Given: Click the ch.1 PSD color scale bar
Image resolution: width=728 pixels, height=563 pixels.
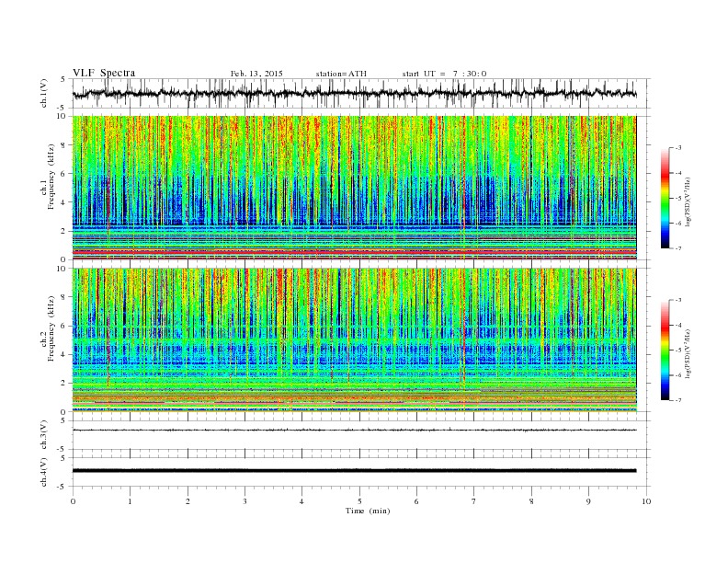Looking at the screenshot, I should (x=665, y=198).
